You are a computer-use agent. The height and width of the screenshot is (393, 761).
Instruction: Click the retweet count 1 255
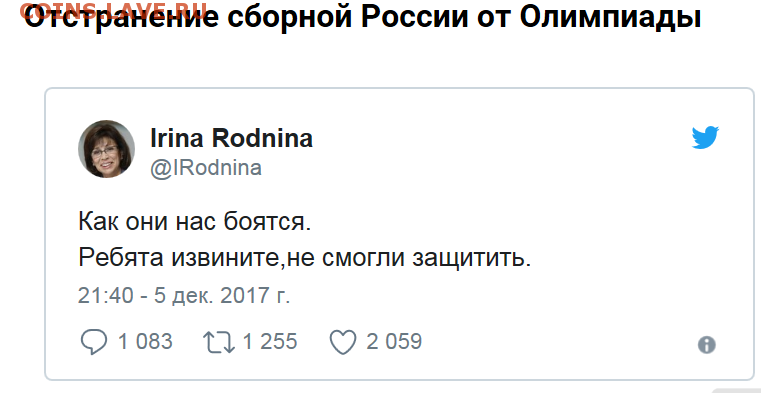[x=269, y=342]
